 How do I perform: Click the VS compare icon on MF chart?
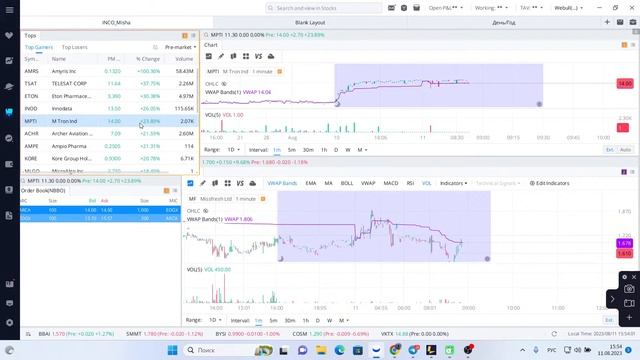(x=240, y=183)
